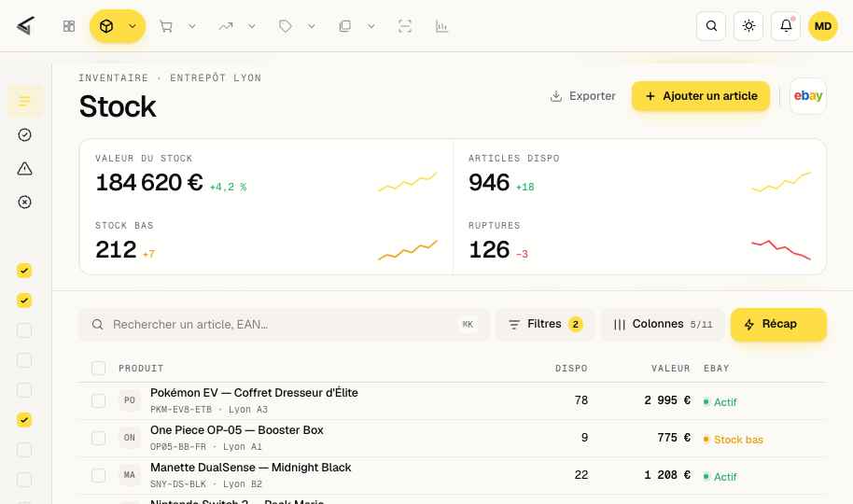Viewport: 853px width, 504px height.
Task: Open the Filtres menu with 2 badge
Action: pos(545,325)
